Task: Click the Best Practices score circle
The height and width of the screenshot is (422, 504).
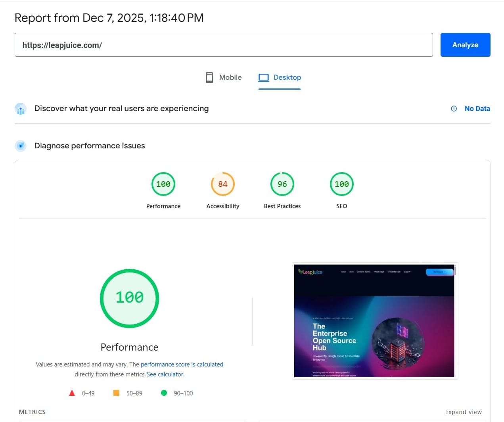Action: [282, 184]
